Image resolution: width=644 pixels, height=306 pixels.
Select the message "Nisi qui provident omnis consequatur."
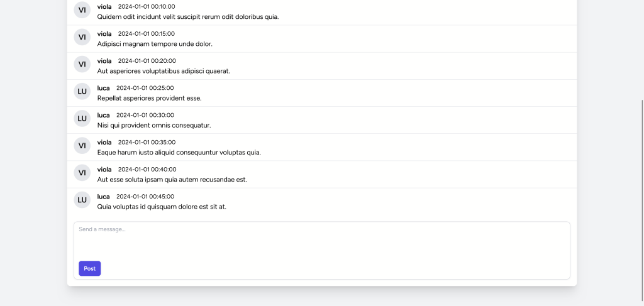click(x=154, y=125)
